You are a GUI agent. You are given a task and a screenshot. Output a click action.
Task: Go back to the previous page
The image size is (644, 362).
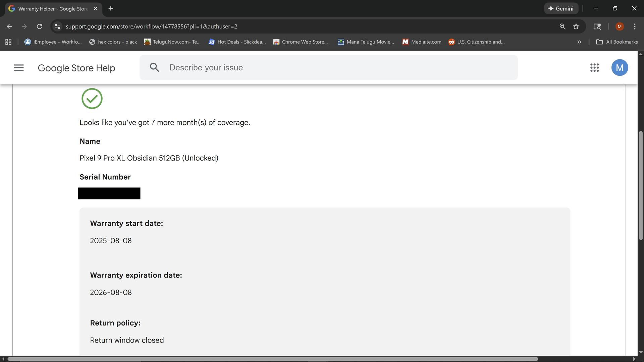pos(9,26)
